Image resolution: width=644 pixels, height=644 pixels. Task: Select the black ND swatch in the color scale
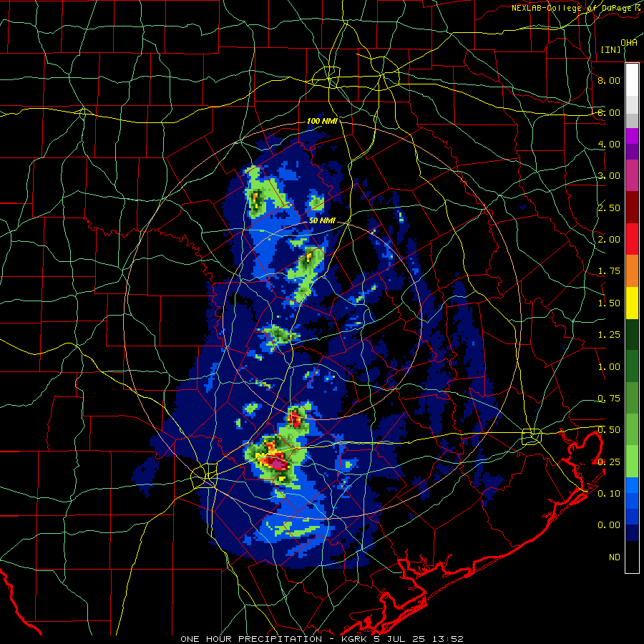pyautogui.click(x=632, y=557)
